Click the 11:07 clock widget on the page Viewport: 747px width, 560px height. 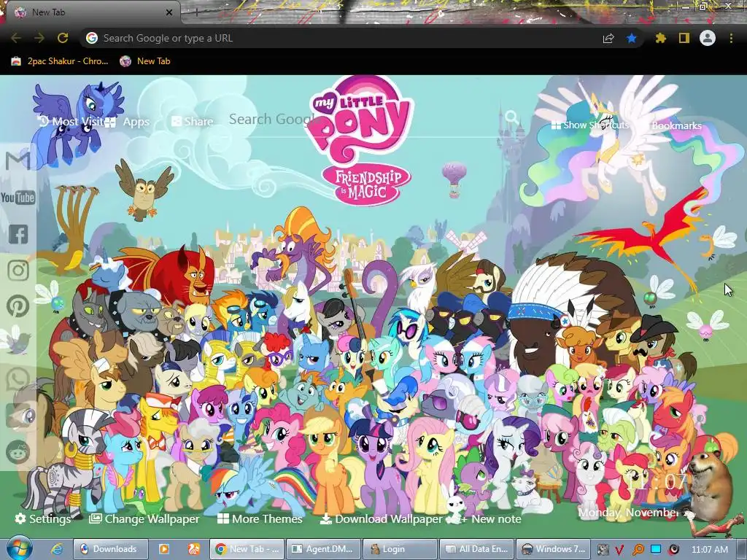click(x=657, y=482)
